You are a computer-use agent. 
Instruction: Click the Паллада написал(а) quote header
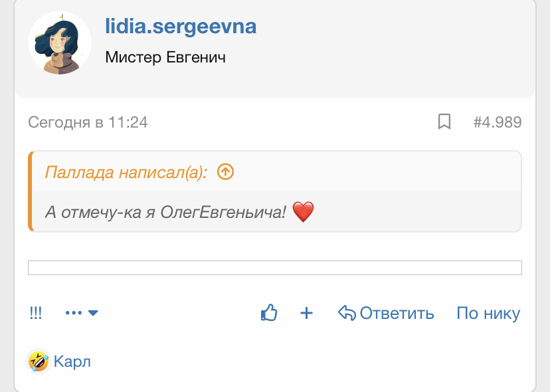click(126, 173)
